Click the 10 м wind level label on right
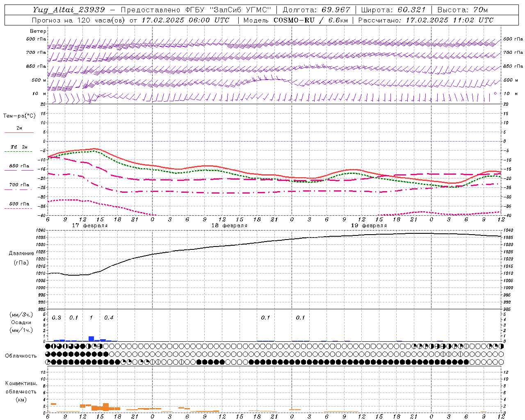Viewport: 525px width, 420px height. tap(510, 94)
